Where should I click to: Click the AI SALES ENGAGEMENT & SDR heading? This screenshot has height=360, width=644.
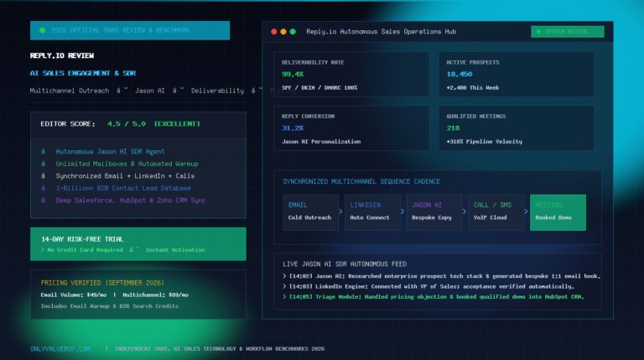(83, 73)
